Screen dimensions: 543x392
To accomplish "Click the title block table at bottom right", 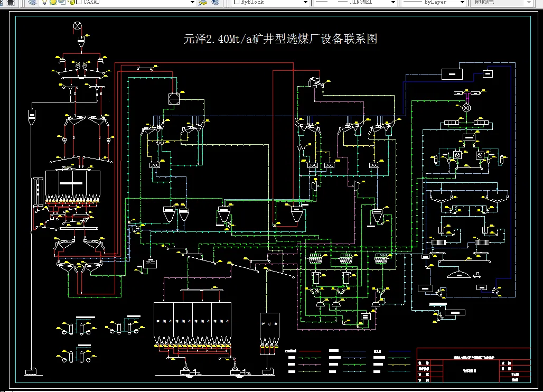I will click(x=473, y=365).
